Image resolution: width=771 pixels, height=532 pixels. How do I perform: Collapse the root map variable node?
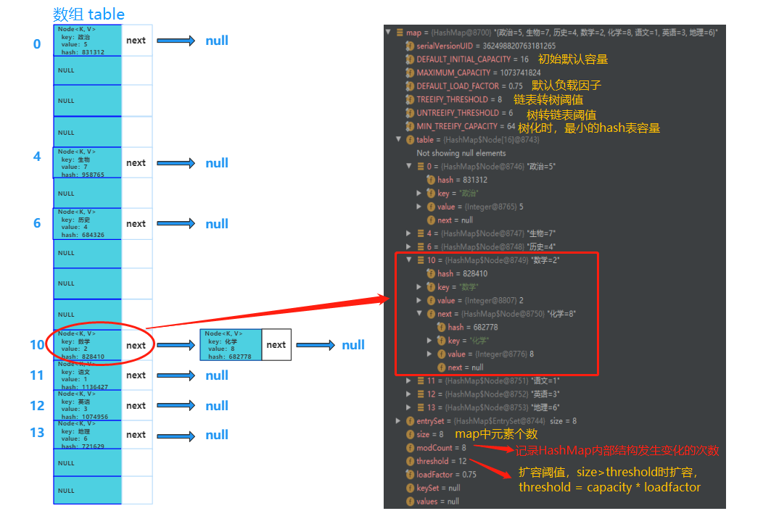[x=389, y=32]
